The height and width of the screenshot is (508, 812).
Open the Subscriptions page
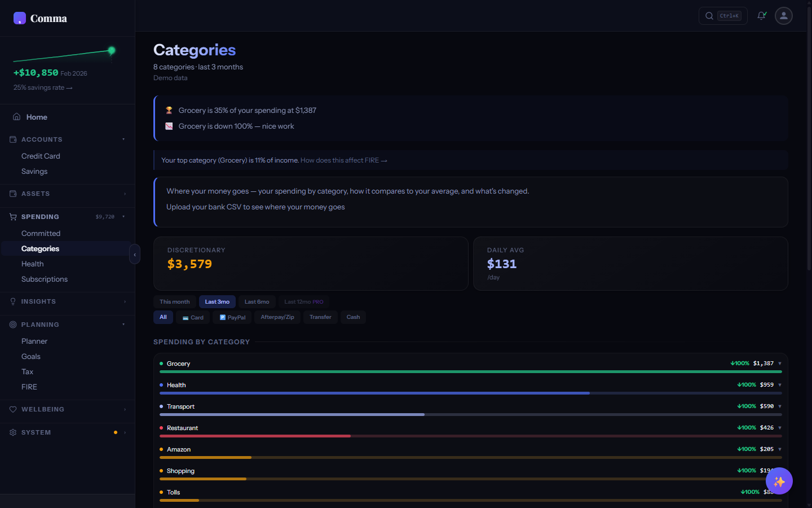coord(45,279)
